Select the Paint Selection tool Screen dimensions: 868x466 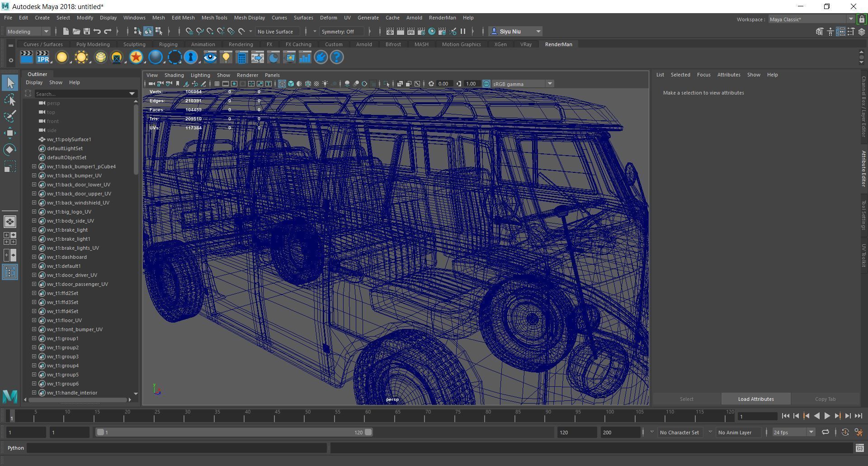coord(10,116)
